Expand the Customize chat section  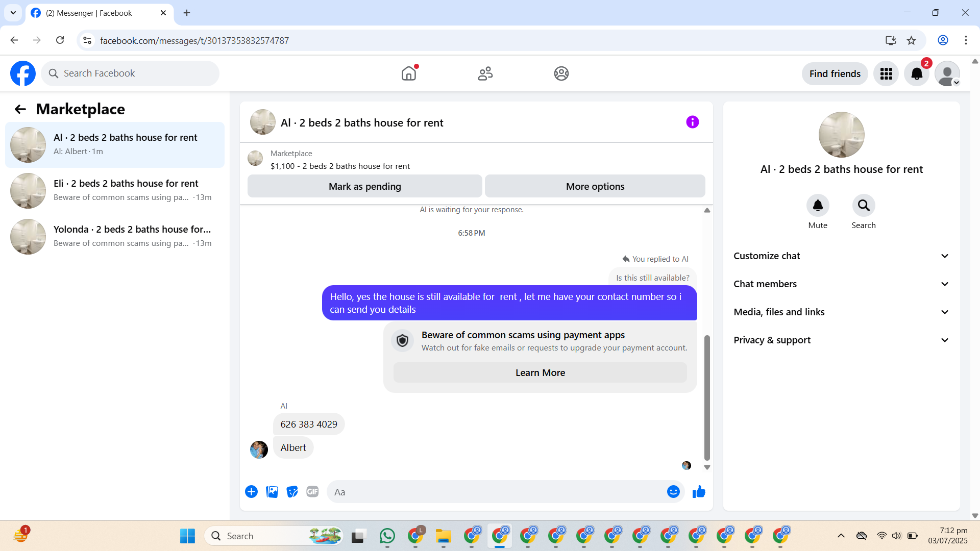841,256
